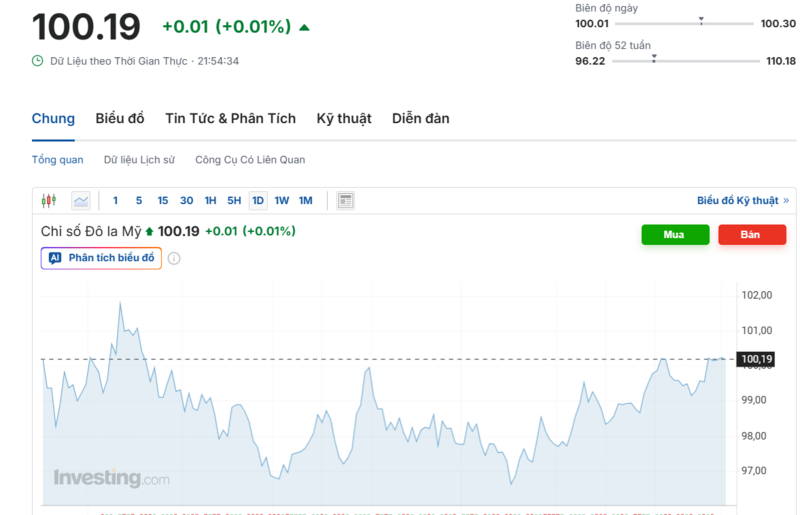
Task: Click the real-time data clock icon
Action: coord(38,61)
